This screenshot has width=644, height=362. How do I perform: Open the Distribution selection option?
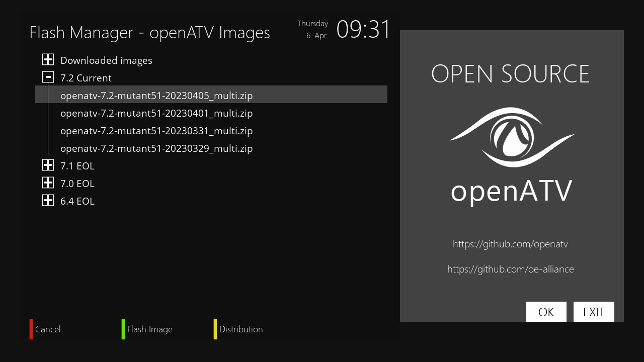[241, 329]
